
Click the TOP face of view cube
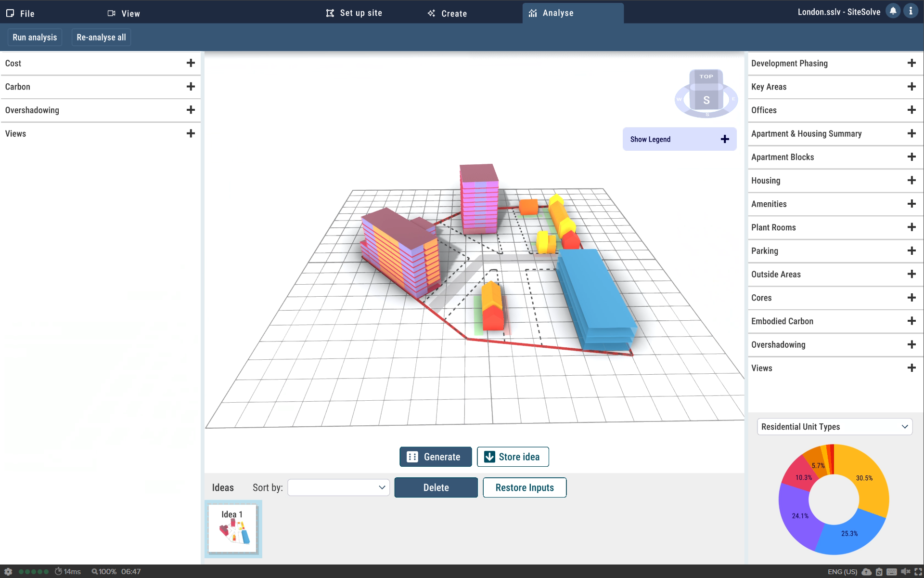[706, 77]
